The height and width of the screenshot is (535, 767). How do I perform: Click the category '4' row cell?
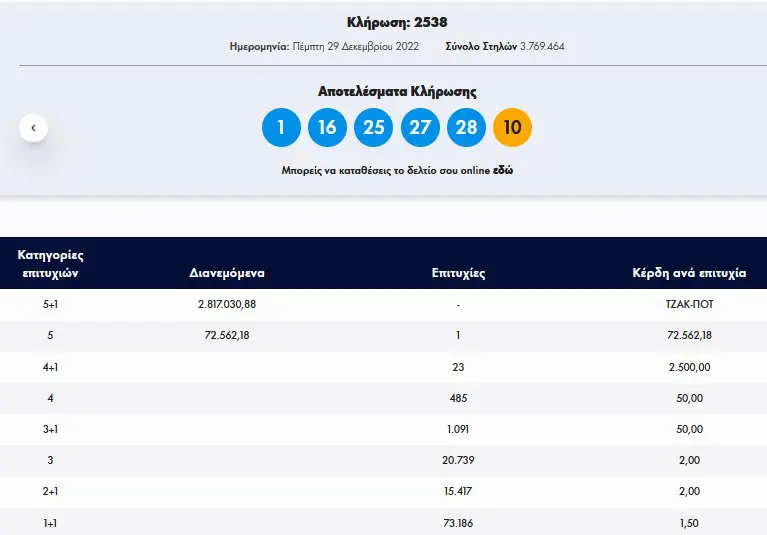50,398
